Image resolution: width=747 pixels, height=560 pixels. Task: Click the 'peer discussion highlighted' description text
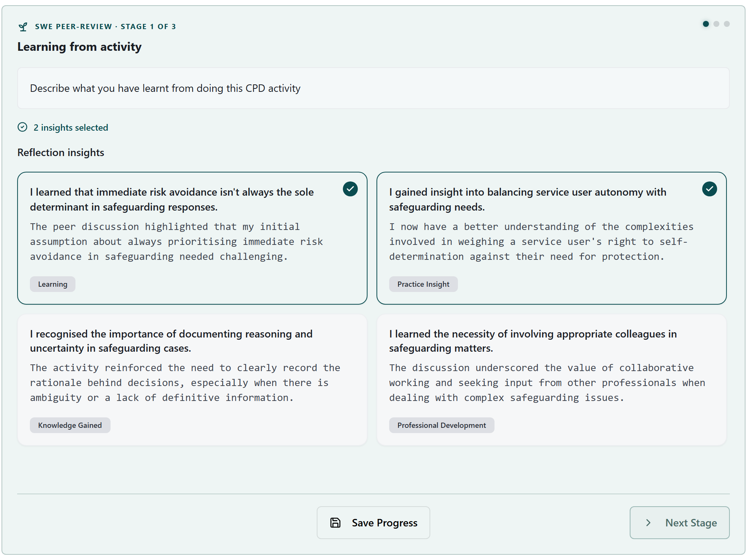tap(176, 242)
